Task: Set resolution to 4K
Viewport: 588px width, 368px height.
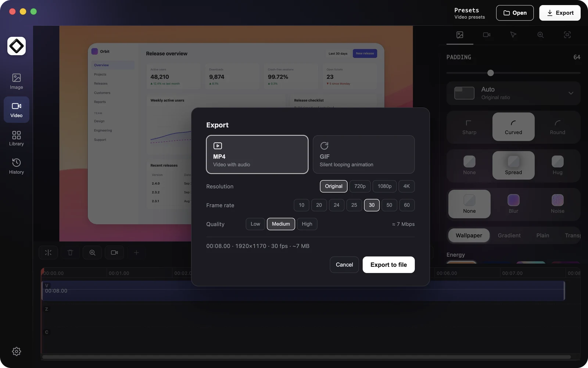Action: (x=406, y=186)
